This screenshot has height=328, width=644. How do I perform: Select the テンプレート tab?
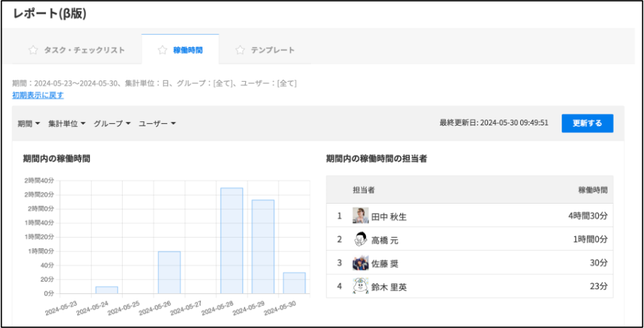point(272,50)
